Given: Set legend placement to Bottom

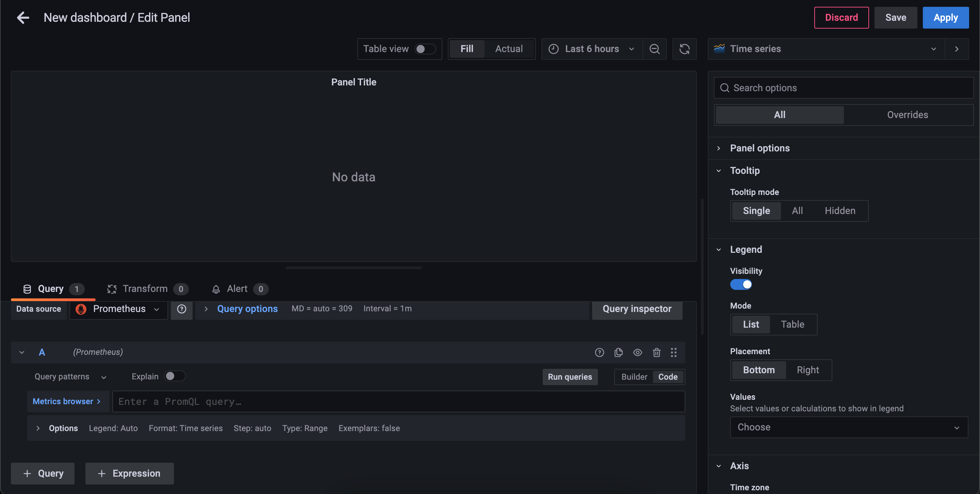Looking at the screenshot, I should pos(758,370).
